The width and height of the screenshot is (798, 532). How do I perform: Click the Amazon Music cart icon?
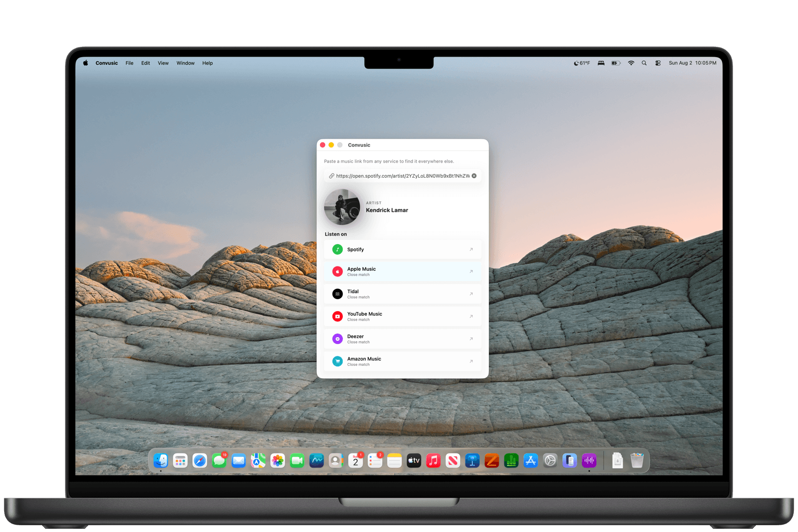[338, 361]
